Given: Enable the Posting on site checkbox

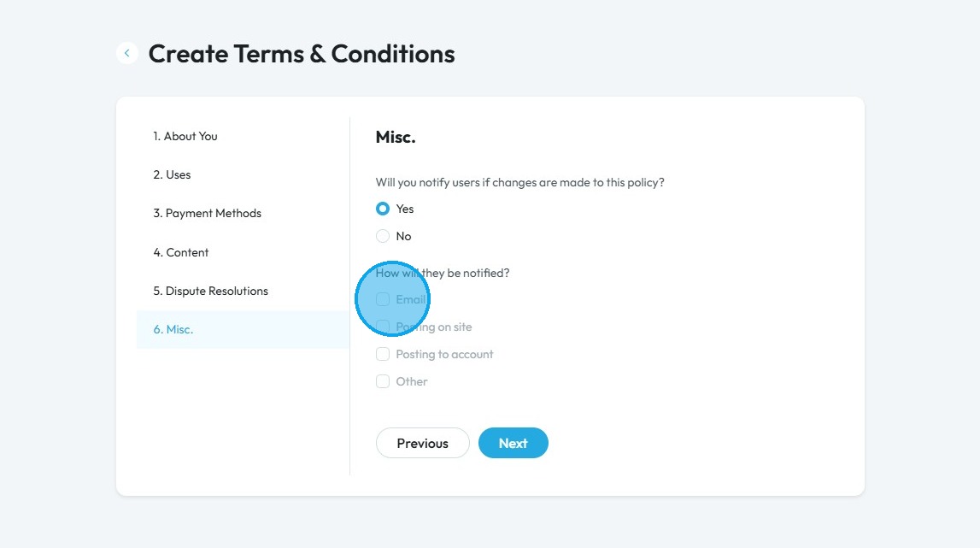Looking at the screenshot, I should 383,327.
